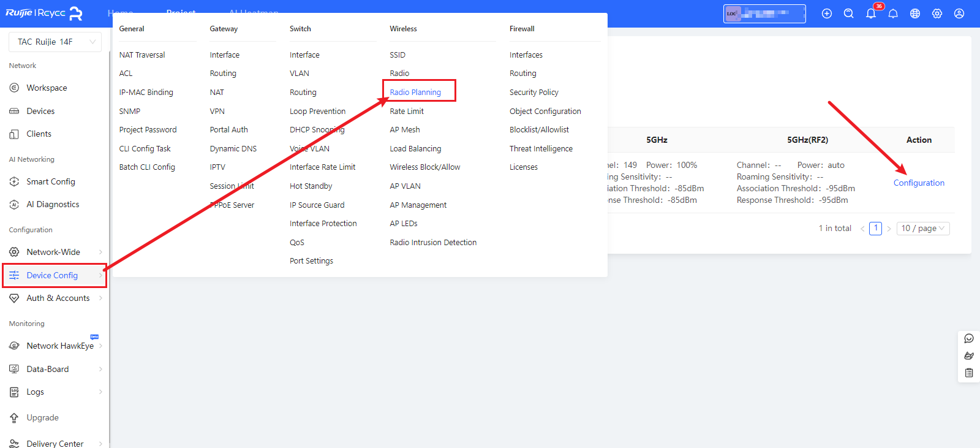The image size is (980, 448).
Task: Click the 5GHz(RF2) column header
Action: tap(807, 140)
